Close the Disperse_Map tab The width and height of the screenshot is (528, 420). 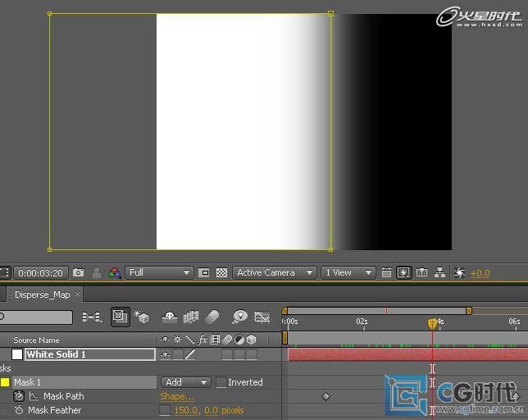tap(77, 294)
